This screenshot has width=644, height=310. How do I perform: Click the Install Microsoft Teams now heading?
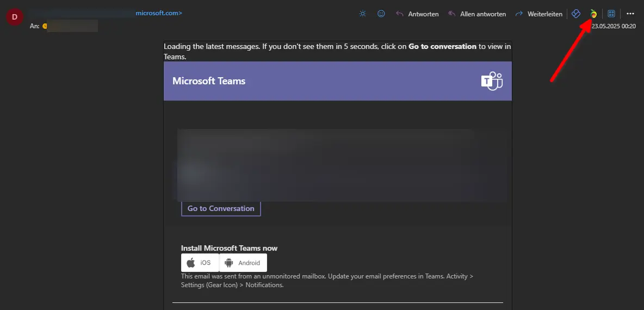pos(229,248)
